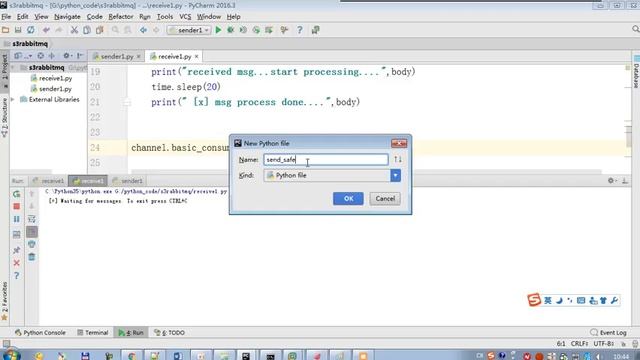Click the Run panel help question mark
Image resolution: width=640 pixels, height=360 pixels.
[16, 276]
